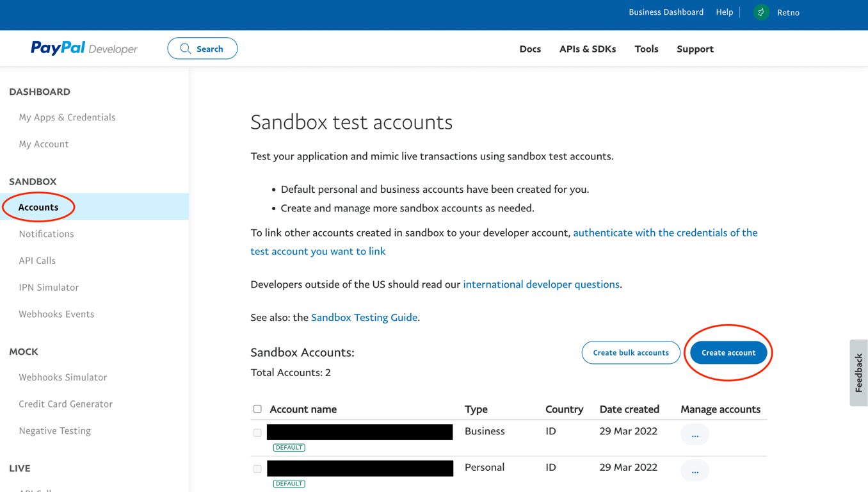Click Create bulk accounts button

[x=631, y=352]
